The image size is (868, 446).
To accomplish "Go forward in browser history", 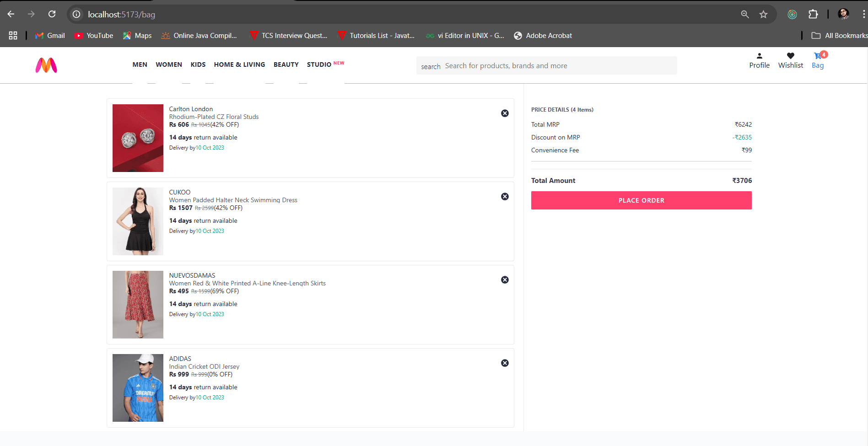I will [x=31, y=14].
